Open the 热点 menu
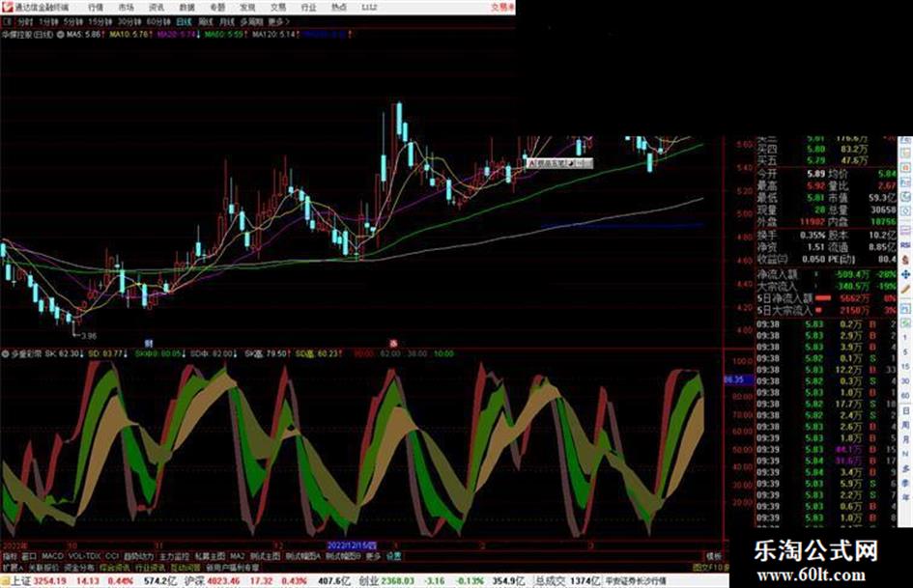 click(x=339, y=8)
